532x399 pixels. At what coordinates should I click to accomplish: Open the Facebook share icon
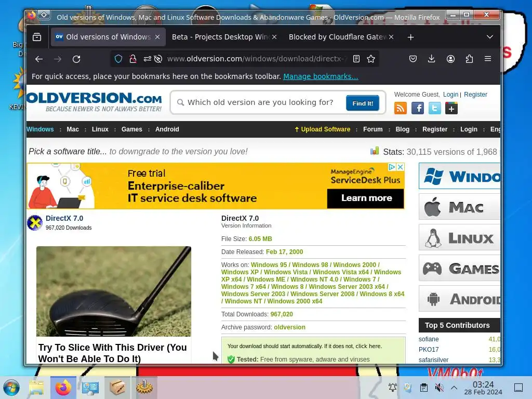click(x=418, y=108)
